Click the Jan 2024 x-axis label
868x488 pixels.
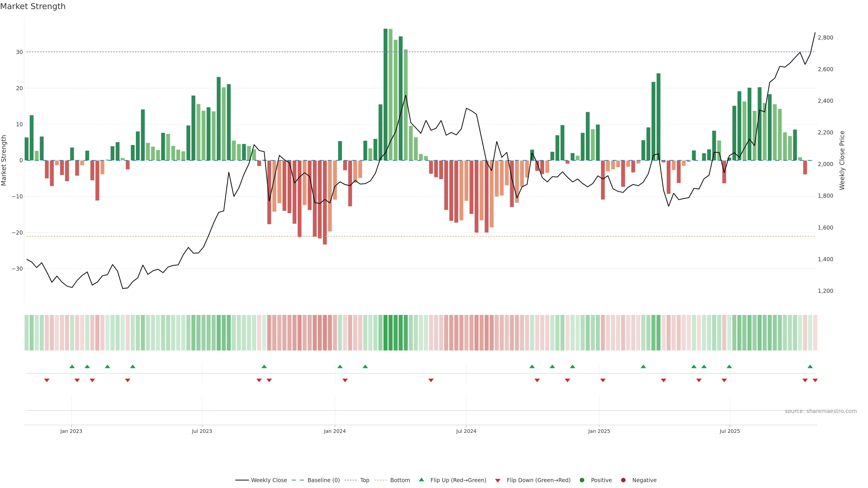tap(335, 431)
